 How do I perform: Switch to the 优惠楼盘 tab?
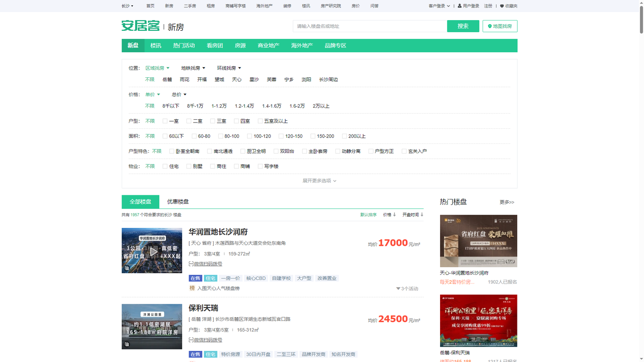pyautogui.click(x=178, y=202)
